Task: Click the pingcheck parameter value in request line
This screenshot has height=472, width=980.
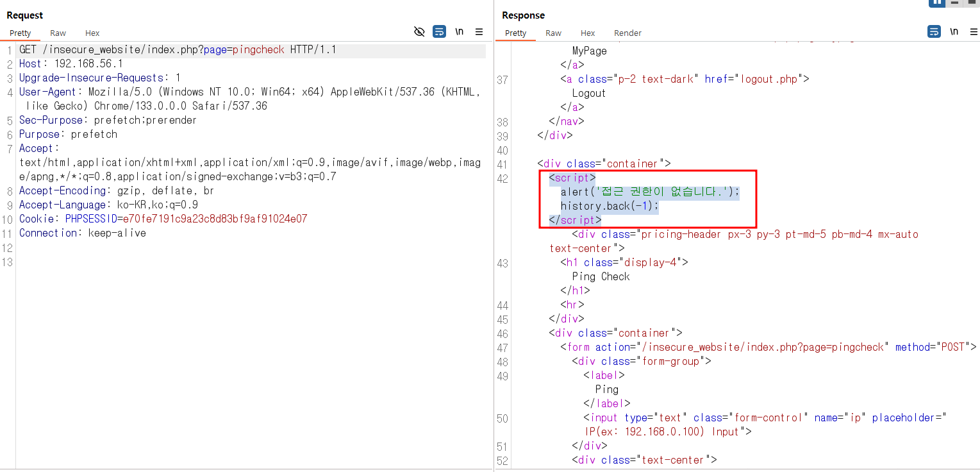Action: 258,49
